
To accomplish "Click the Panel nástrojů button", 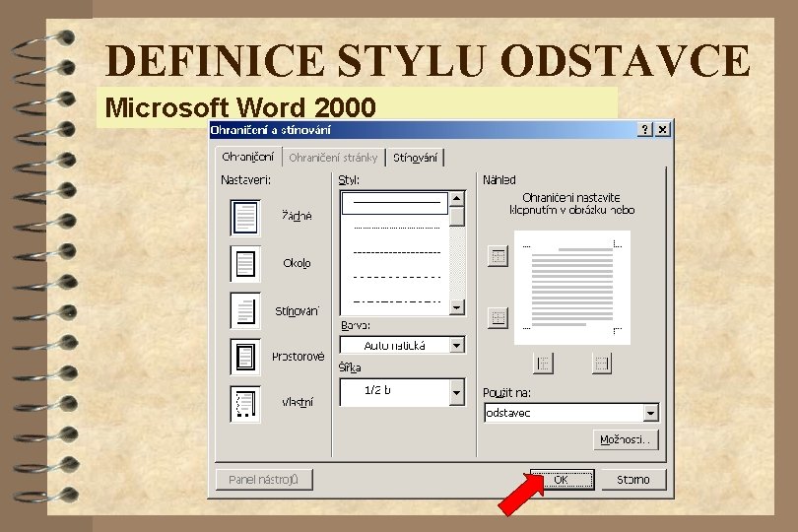I will (x=264, y=480).
